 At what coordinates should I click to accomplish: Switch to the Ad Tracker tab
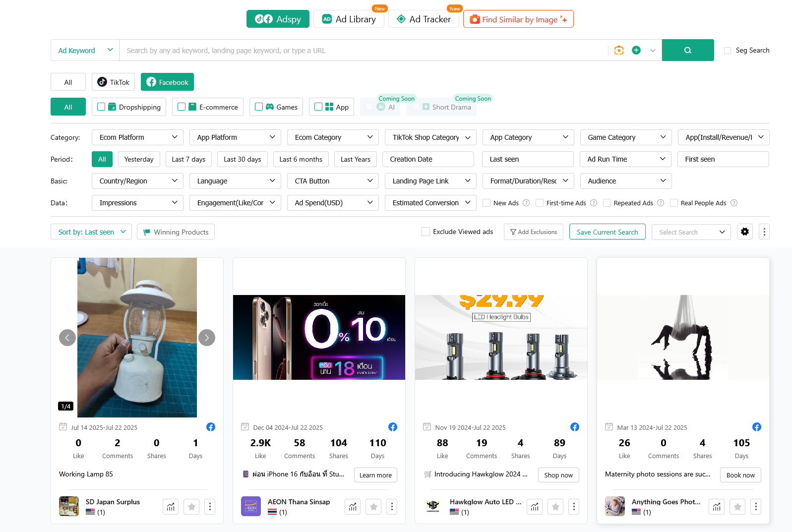point(424,19)
